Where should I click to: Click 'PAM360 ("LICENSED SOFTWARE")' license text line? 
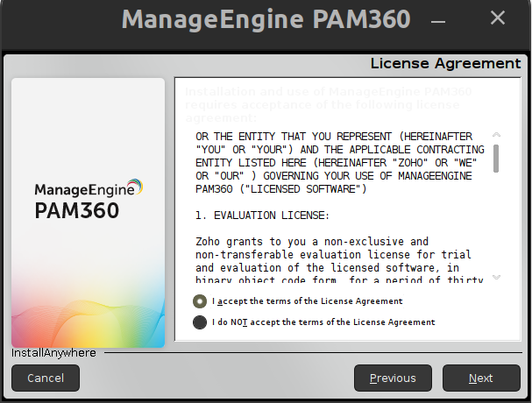(281, 189)
